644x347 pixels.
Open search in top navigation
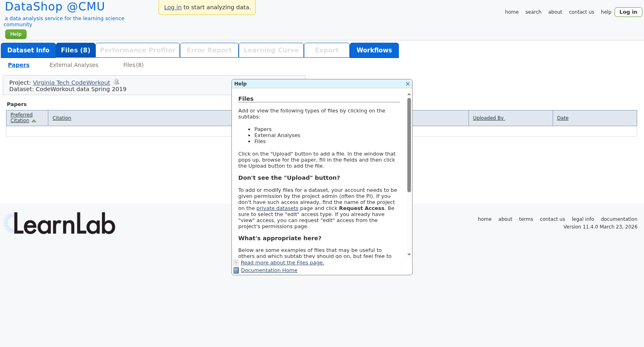(x=533, y=12)
